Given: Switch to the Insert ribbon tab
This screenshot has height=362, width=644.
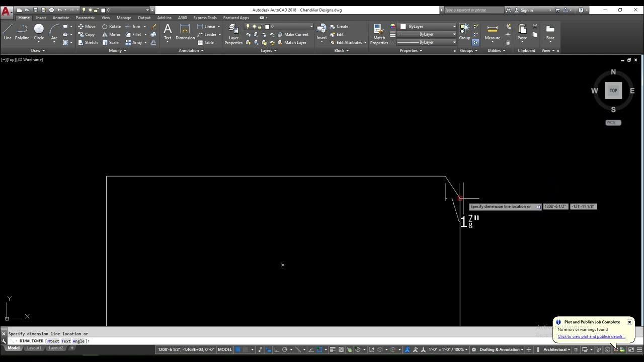Looking at the screenshot, I should point(41,18).
